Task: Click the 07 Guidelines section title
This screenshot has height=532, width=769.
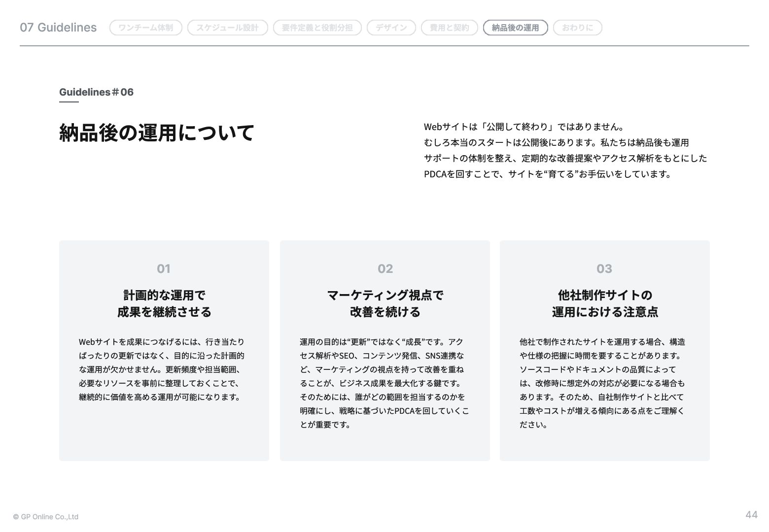Action: pos(58,28)
